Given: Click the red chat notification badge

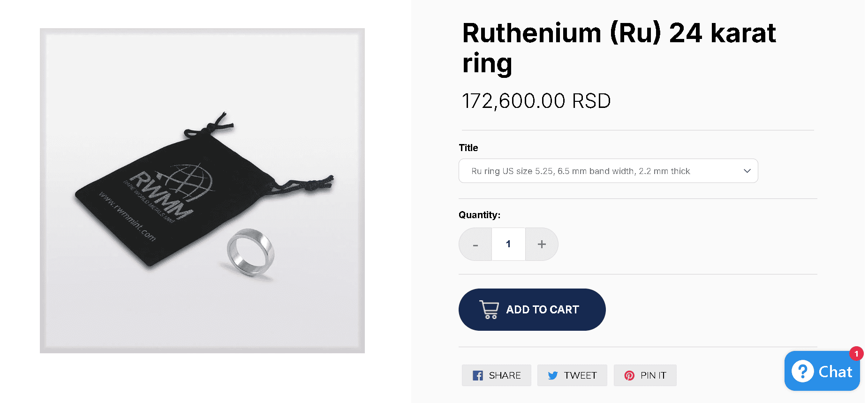Looking at the screenshot, I should (x=856, y=353).
